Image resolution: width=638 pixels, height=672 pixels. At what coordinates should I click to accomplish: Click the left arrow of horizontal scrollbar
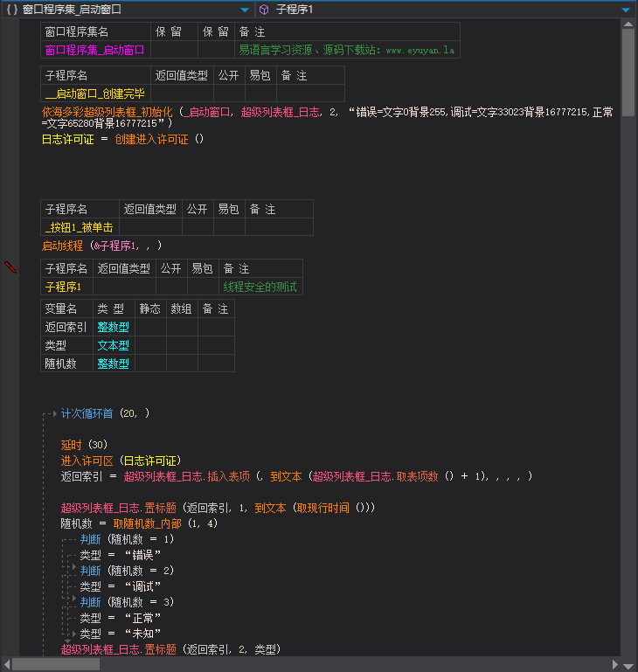pyautogui.click(x=6, y=664)
